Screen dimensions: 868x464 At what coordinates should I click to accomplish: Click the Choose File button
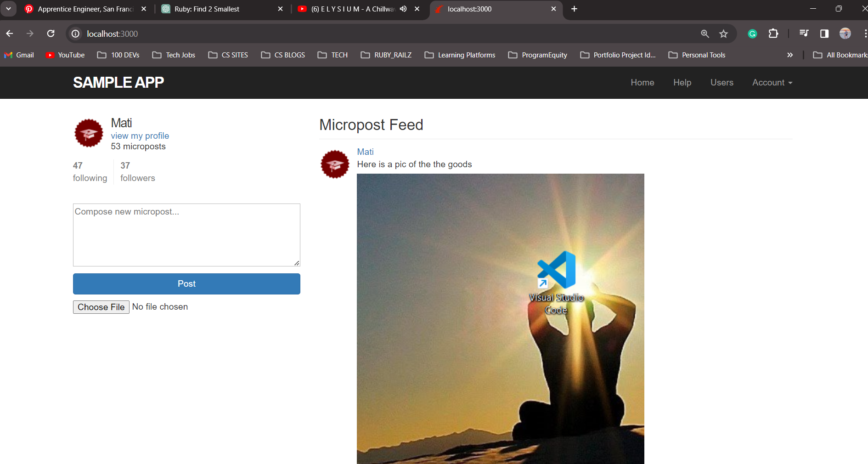pos(101,307)
